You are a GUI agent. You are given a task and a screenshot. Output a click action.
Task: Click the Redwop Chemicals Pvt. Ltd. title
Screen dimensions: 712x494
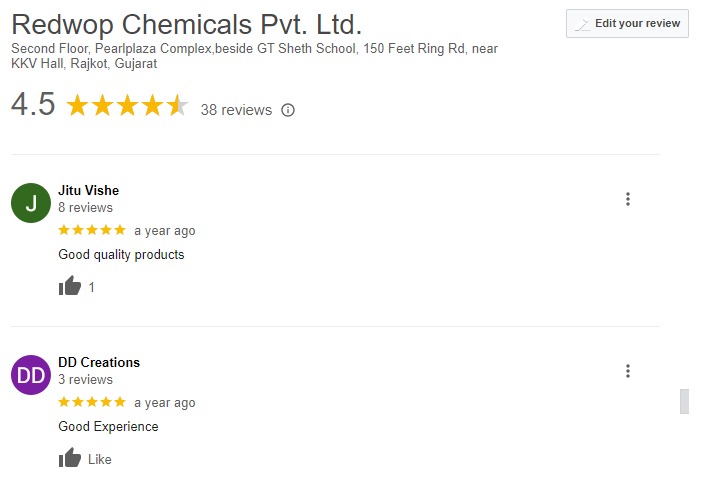point(186,23)
